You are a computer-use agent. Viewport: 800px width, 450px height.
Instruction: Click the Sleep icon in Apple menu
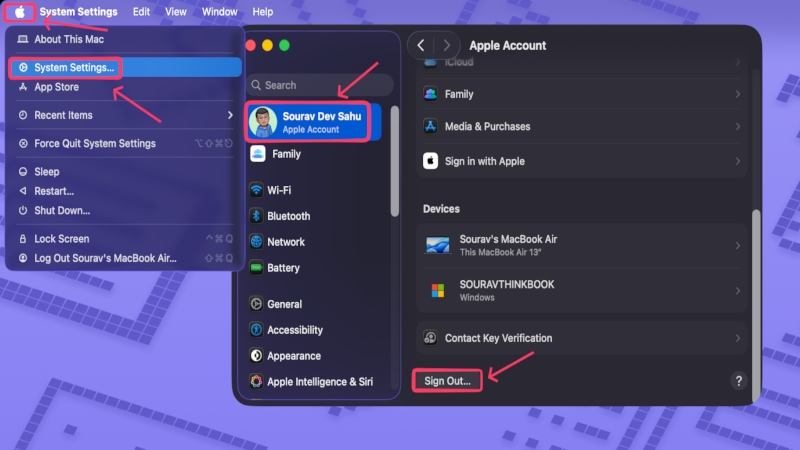coord(22,172)
